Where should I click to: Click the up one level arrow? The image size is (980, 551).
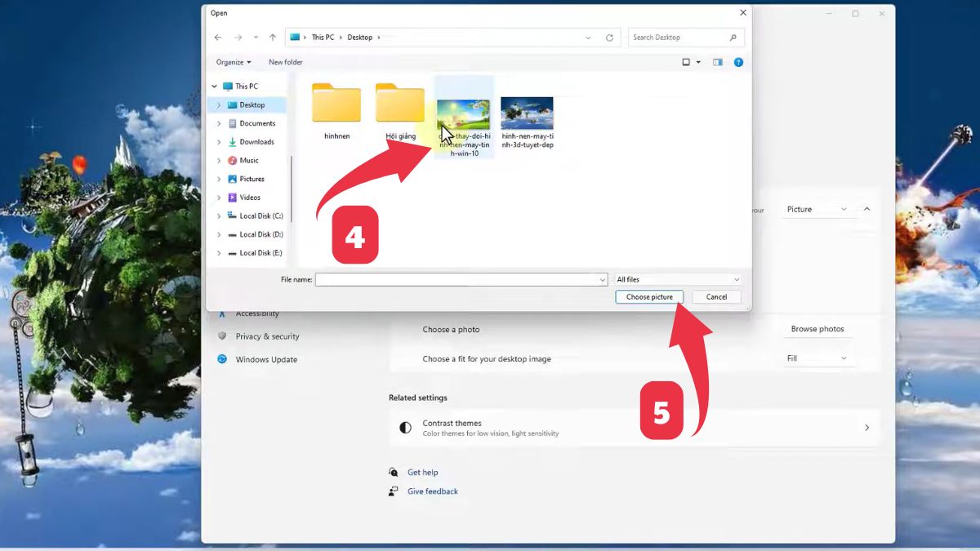(x=271, y=37)
